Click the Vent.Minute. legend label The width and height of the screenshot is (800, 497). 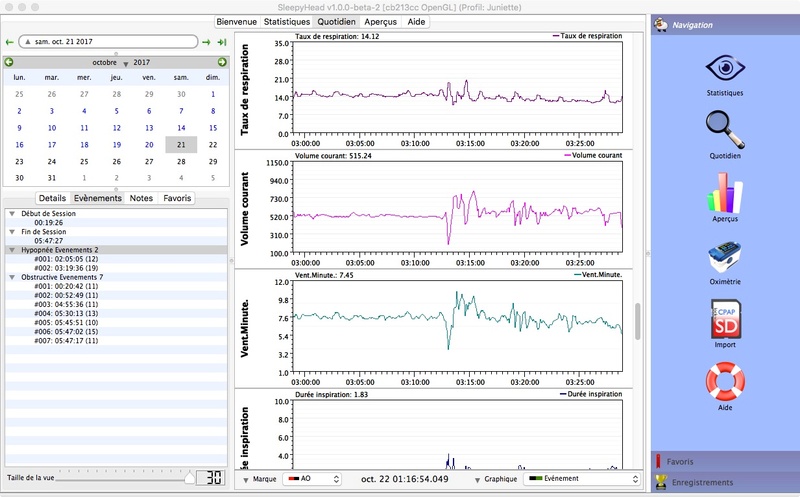click(602, 275)
